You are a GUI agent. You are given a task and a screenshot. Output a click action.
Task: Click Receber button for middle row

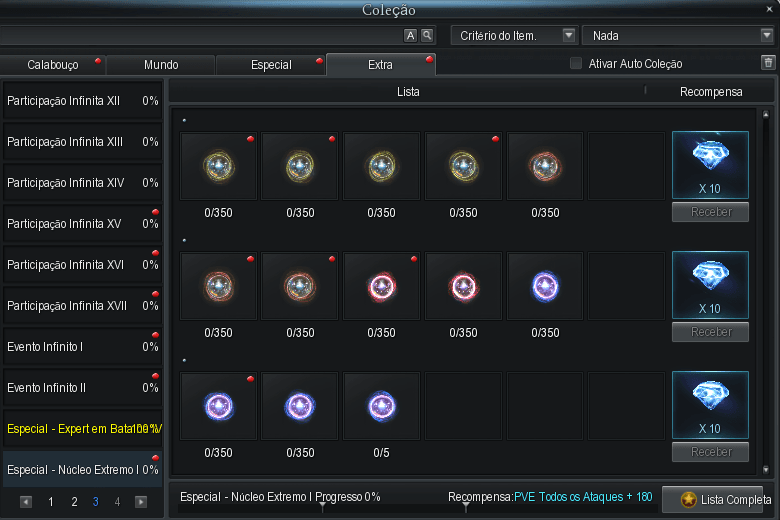click(710, 332)
